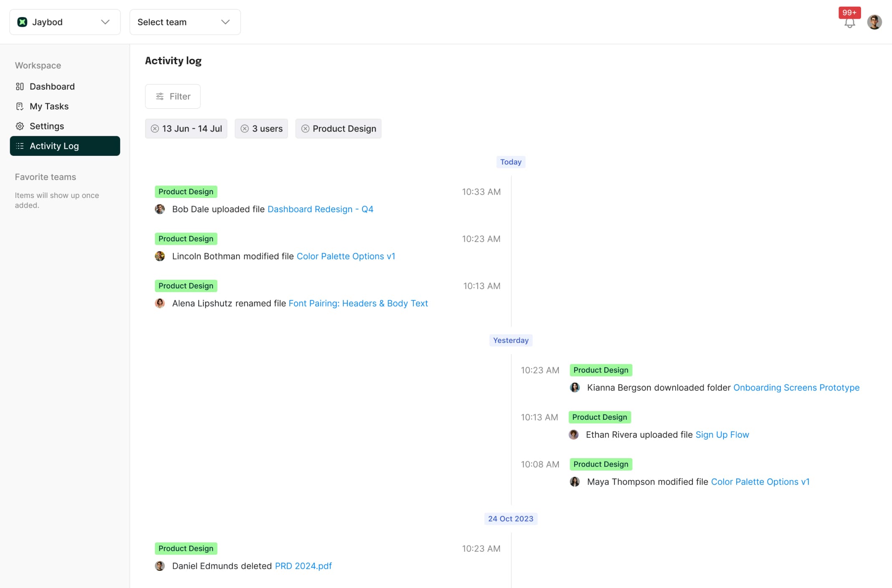Select the Activity Log list icon
The height and width of the screenshot is (588, 892).
(x=20, y=146)
